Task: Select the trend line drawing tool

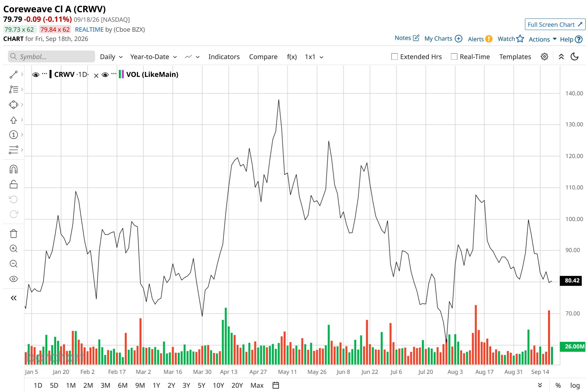Action: click(14, 75)
